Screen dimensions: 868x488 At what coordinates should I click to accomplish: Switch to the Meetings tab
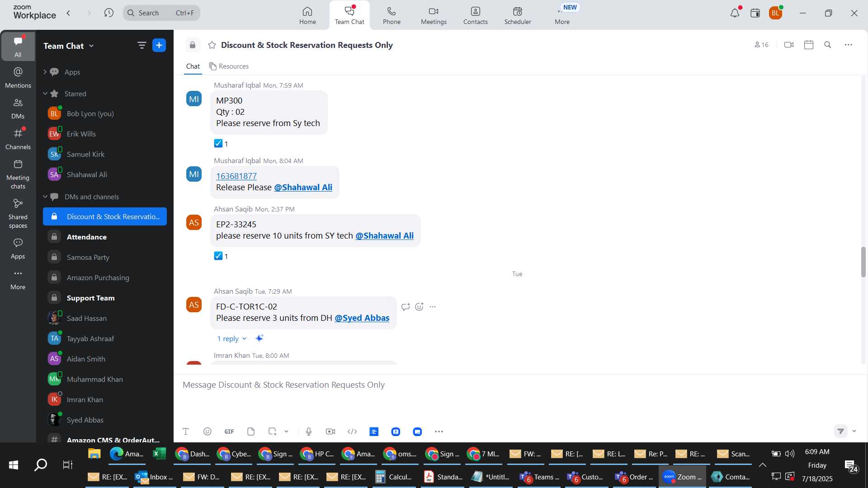coord(434,15)
